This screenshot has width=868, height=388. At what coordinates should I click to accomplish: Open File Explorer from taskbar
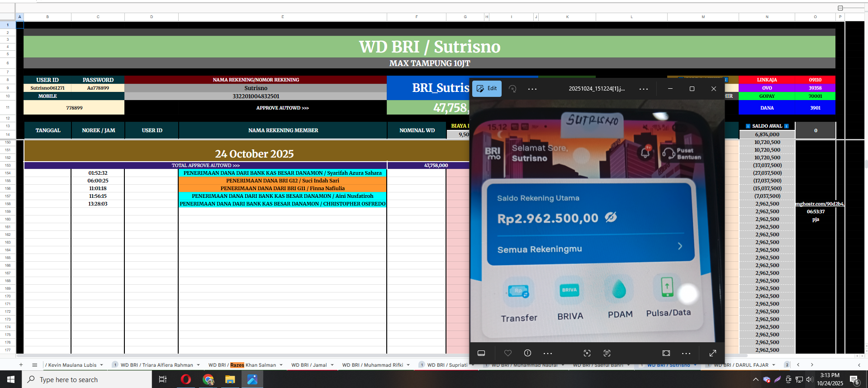point(230,379)
